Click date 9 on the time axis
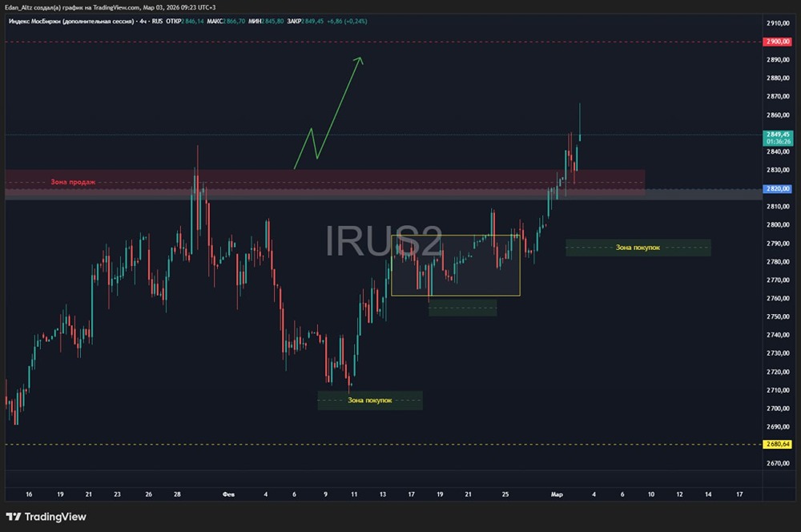This screenshot has height=532, width=801. [x=325, y=494]
